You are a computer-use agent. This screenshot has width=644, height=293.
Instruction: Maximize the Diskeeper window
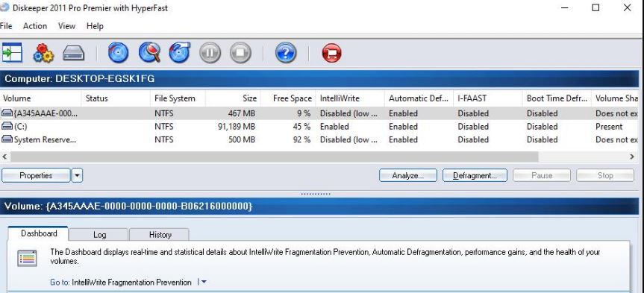click(595, 7)
